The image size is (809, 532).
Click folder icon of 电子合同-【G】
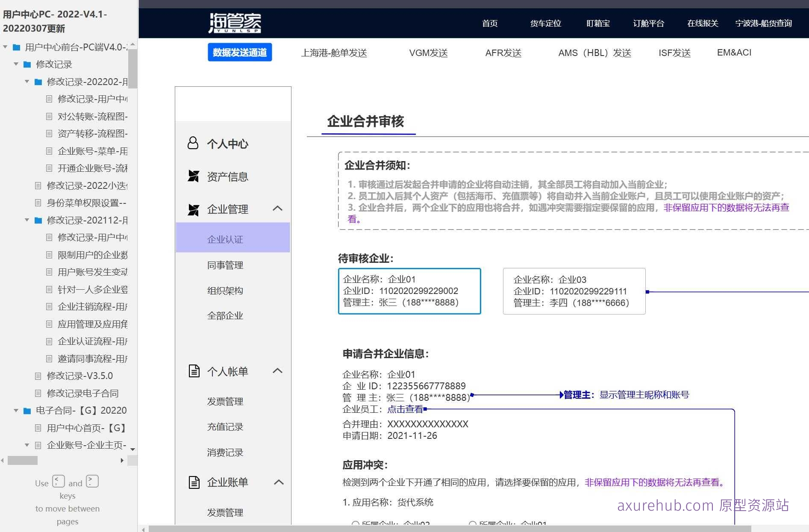[27, 411]
